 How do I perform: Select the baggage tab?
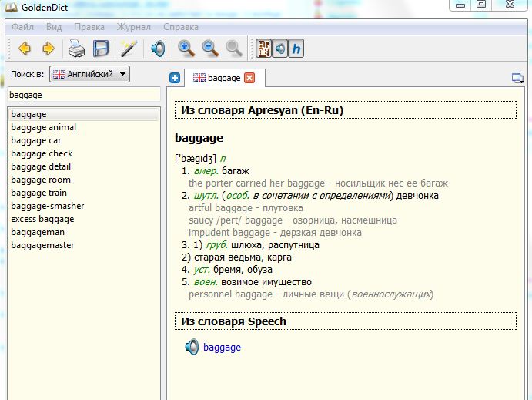[x=224, y=78]
